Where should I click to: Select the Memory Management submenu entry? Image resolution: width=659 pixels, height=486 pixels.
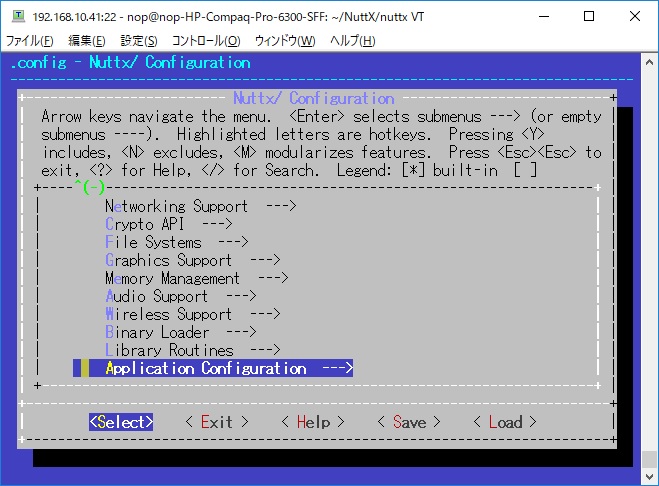click(196, 278)
